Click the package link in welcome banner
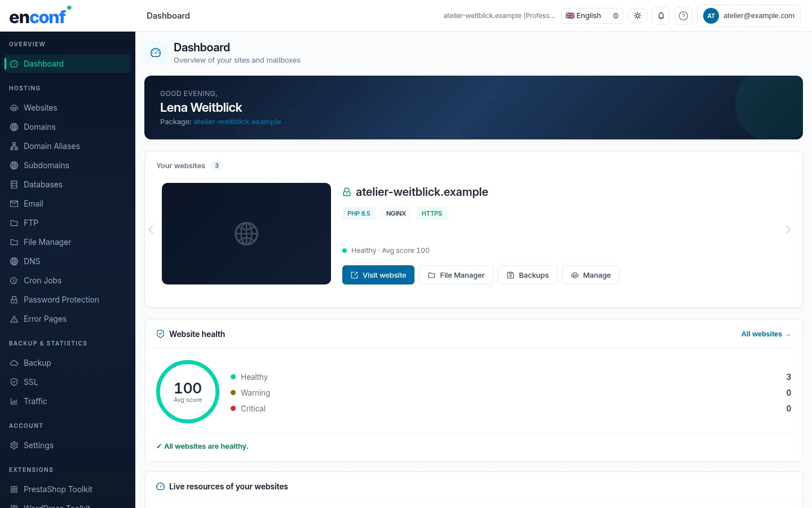Image resolution: width=812 pixels, height=508 pixels. [237, 121]
